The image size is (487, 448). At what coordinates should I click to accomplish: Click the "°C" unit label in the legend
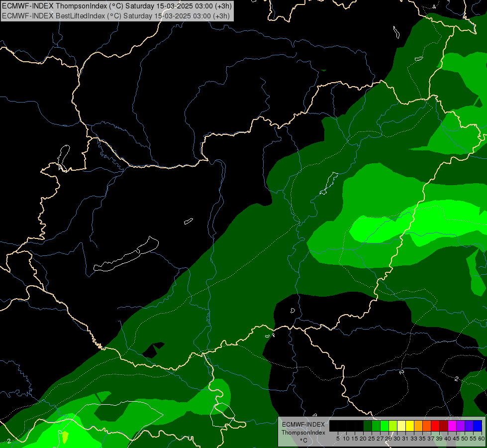click(303, 441)
